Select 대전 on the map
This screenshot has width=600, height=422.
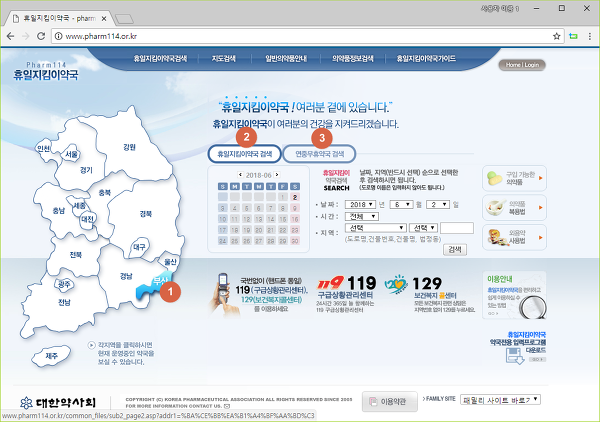[x=88, y=219]
